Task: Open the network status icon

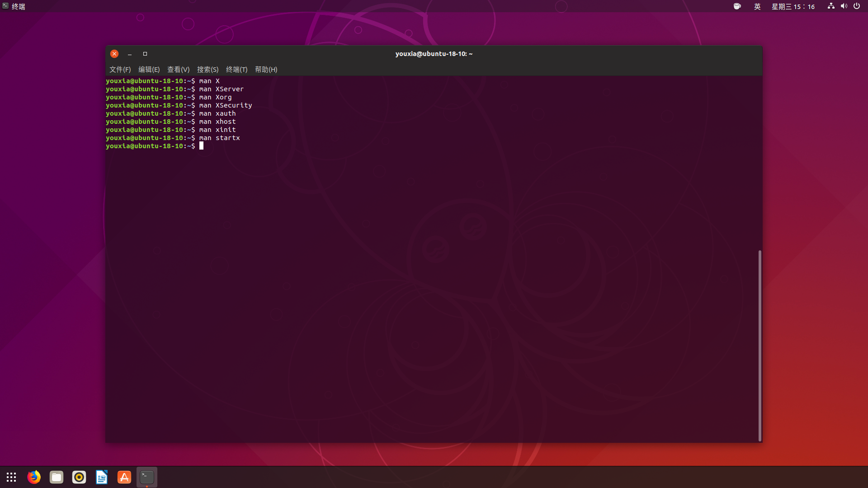Action: (831, 6)
